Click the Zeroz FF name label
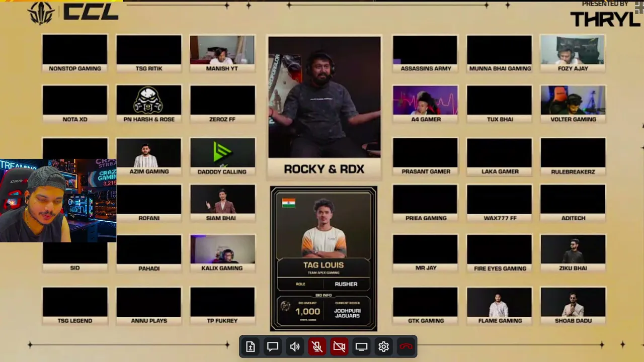This screenshot has width=644, height=362. point(222,119)
